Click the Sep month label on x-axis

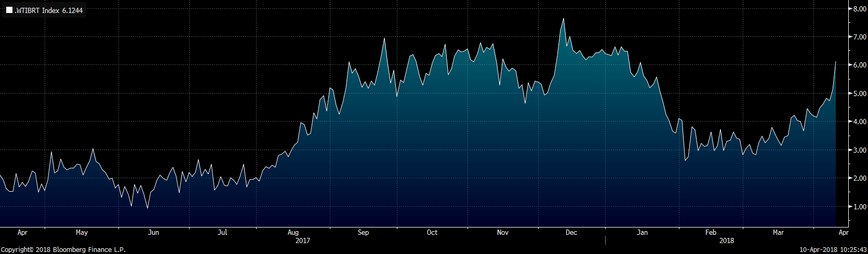point(363,232)
